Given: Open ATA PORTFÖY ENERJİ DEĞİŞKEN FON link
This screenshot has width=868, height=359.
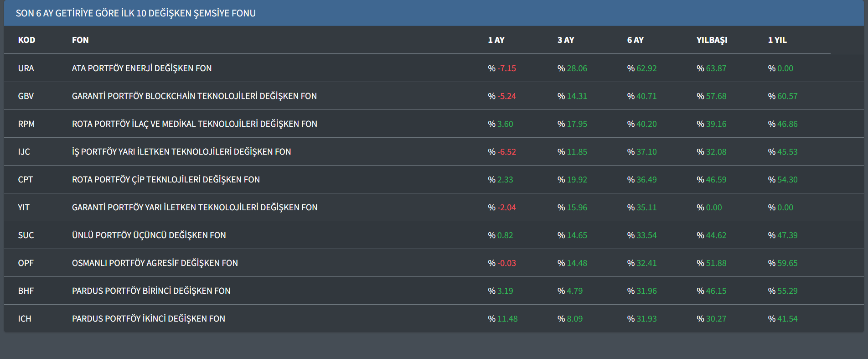Looking at the screenshot, I should point(141,68).
